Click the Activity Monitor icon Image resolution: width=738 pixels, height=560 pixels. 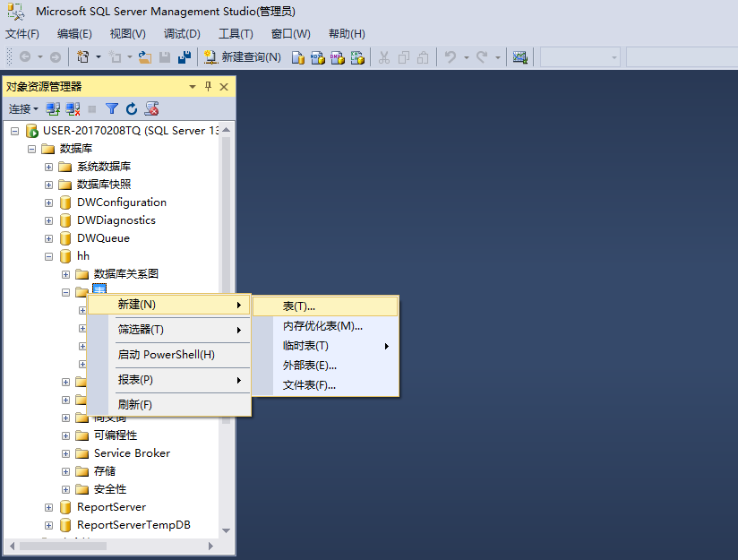point(520,57)
